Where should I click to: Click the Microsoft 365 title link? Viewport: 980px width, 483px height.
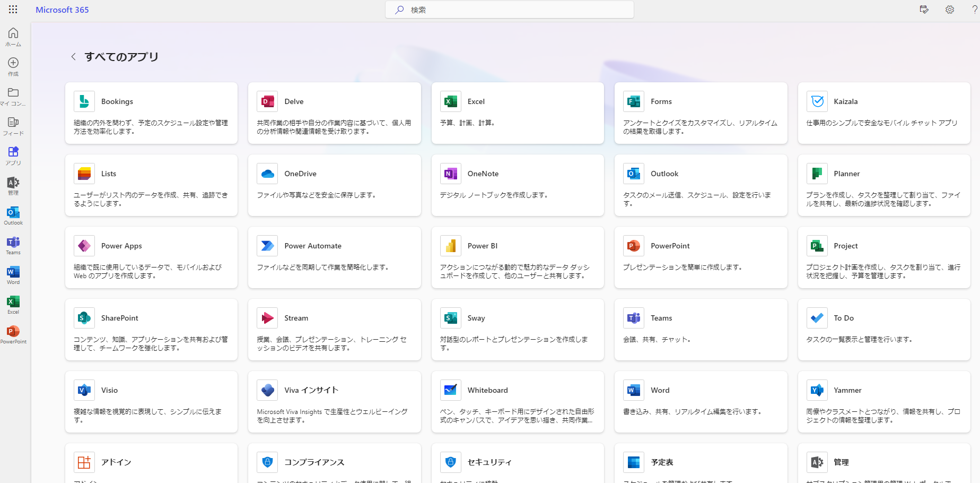point(62,10)
